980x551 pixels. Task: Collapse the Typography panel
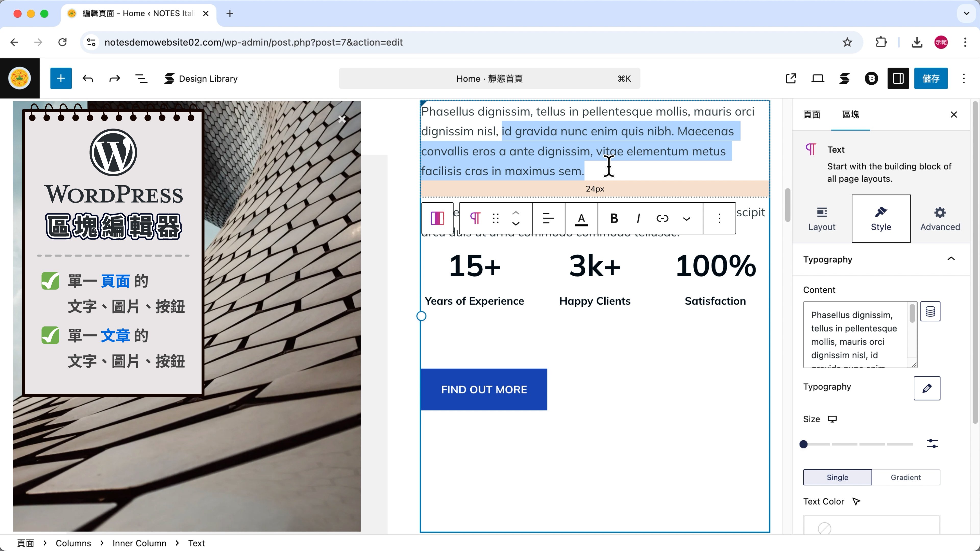tap(951, 259)
